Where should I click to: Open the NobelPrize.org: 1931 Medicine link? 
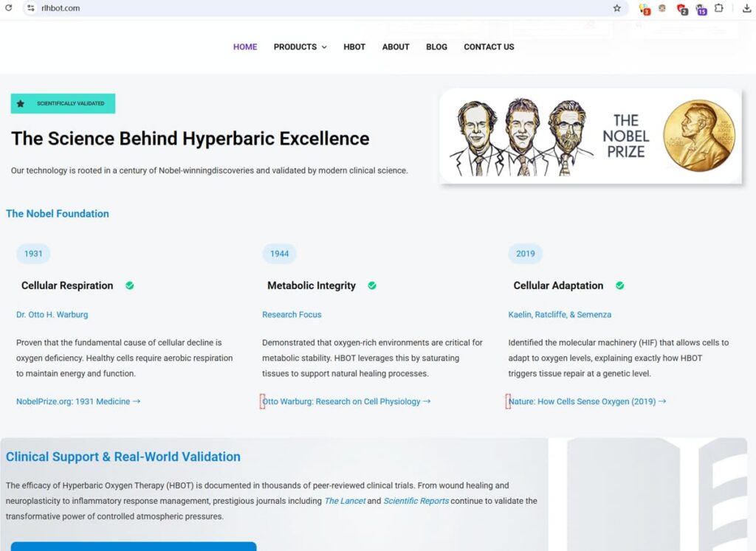[78, 401]
